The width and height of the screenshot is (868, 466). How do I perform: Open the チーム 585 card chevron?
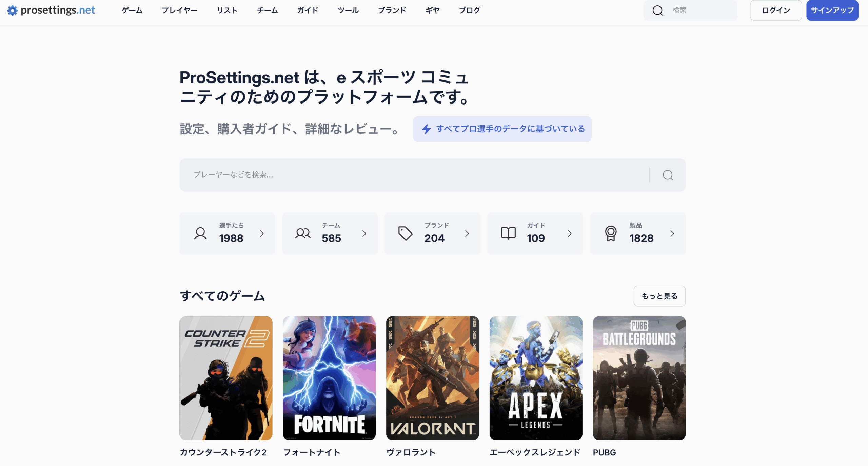[x=364, y=234]
